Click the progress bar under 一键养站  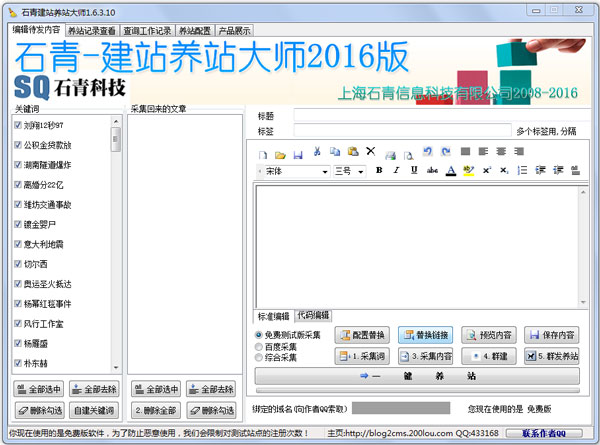(x=417, y=390)
